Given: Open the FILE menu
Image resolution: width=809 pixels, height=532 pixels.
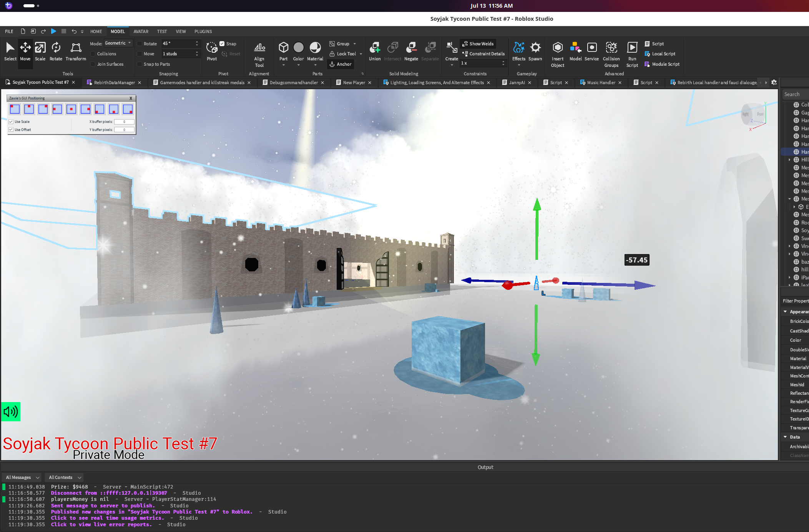Looking at the screenshot, I should pos(9,32).
